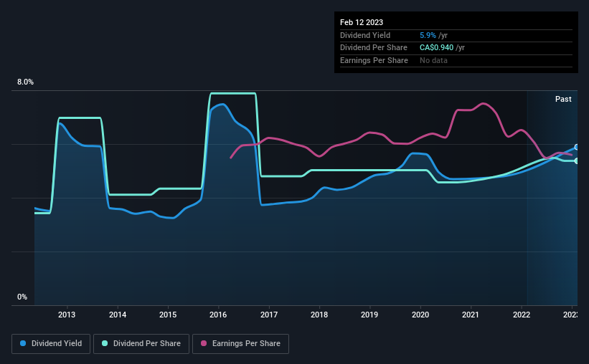Click the CA$0.940 dividend per share value
The width and height of the screenshot is (589, 364).
(x=436, y=48)
